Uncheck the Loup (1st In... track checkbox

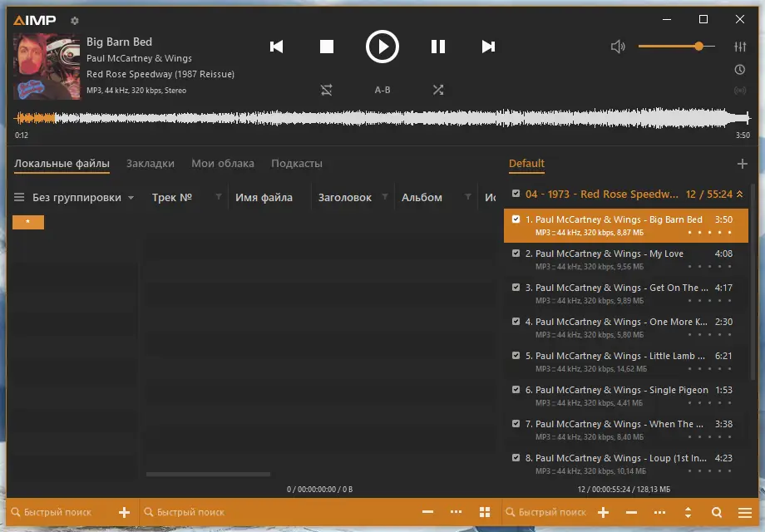(x=516, y=458)
